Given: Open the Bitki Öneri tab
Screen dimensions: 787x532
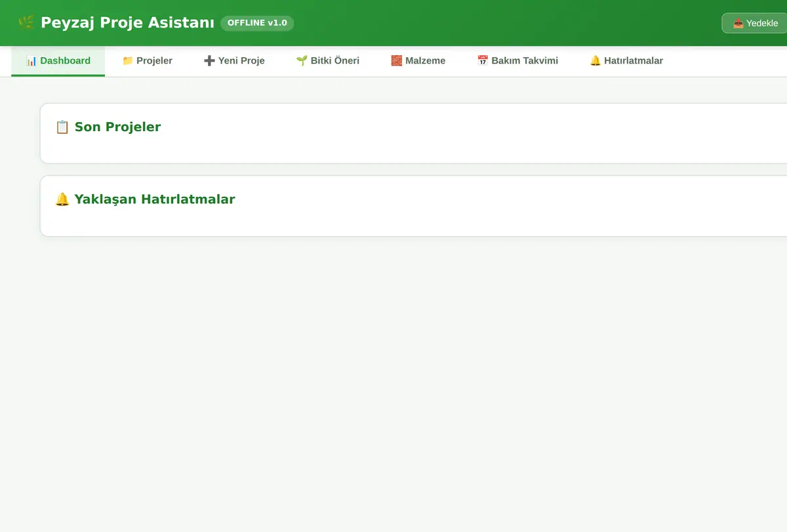Looking at the screenshot, I should pyautogui.click(x=328, y=61).
